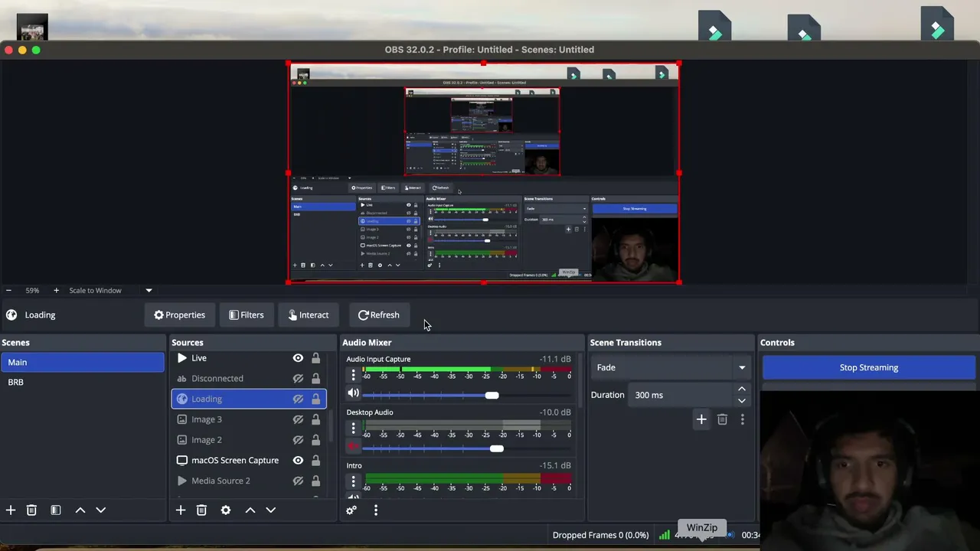
Task: Show the Media Source 2 source
Action: (x=298, y=481)
